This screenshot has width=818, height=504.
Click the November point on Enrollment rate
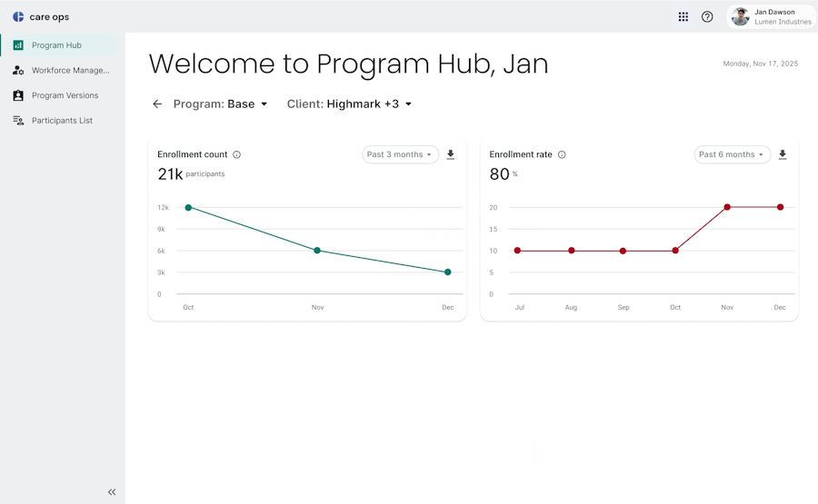click(727, 207)
